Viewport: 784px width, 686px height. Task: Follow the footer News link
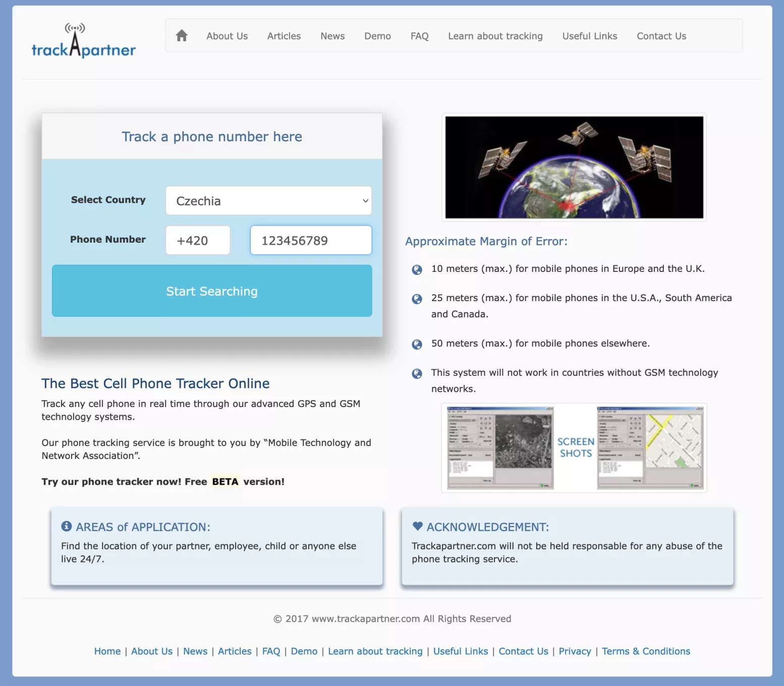point(195,651)
